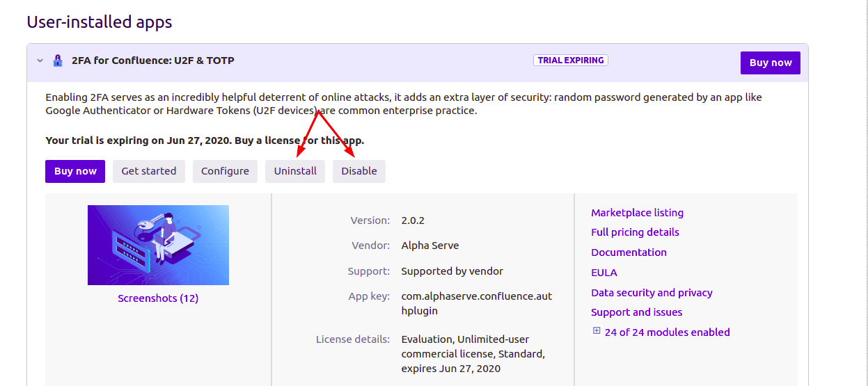Viewport: 868px width, 386px height.
Task: Collapse the 2FA for Confluence app row
Action: click(40, 61)
